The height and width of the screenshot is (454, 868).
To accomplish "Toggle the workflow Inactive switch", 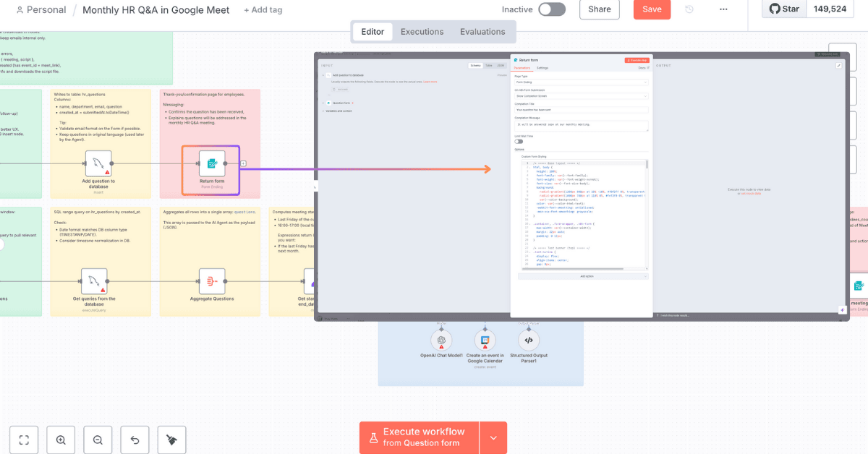I will (x=552, y=9).
